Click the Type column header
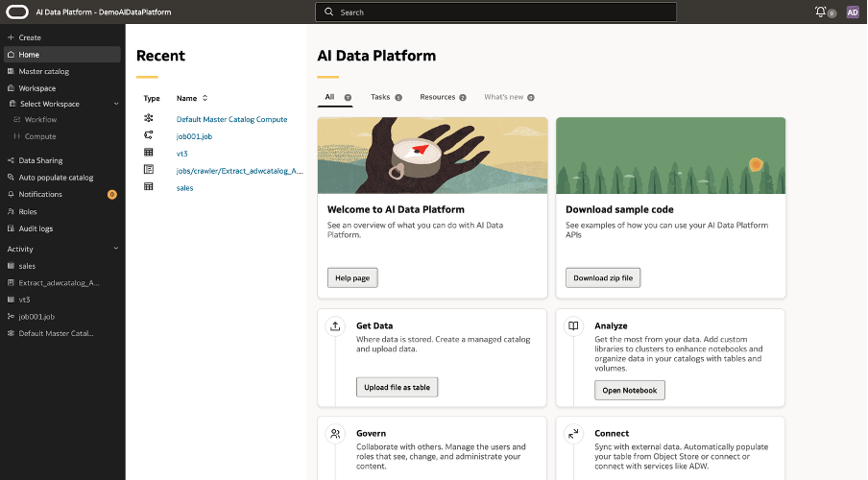868x480 pixels. (152, 98)
